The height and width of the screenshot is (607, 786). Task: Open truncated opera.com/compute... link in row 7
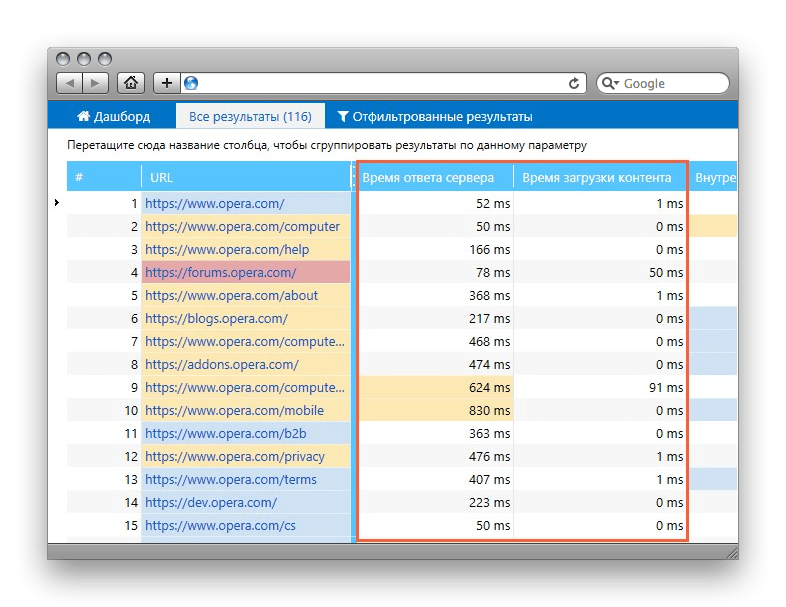(245, 342)
